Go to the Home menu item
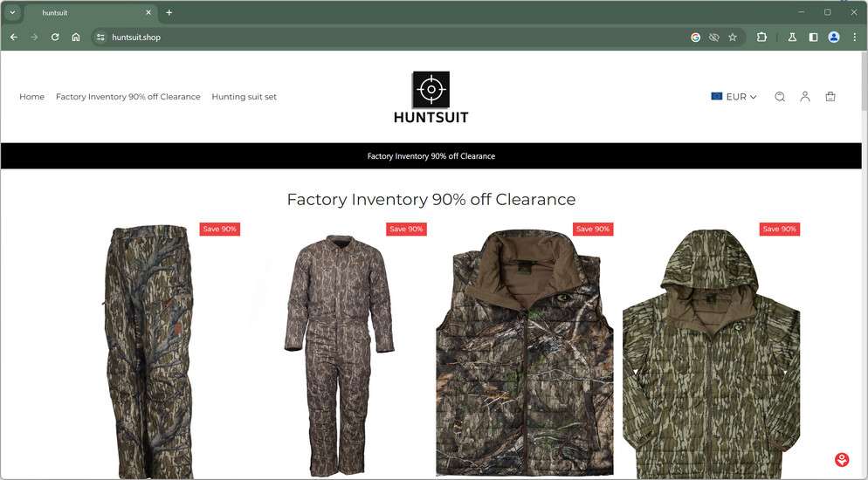The width and height of the screenshot is (868, 480). point(31,97)
